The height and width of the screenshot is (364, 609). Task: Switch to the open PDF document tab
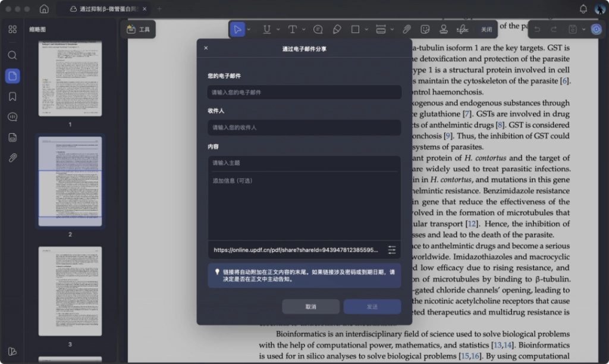[x=103, y=8]
